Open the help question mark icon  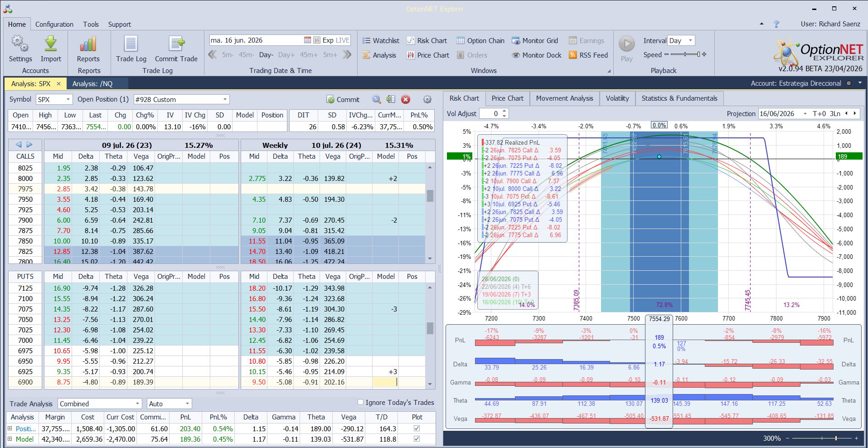(776, 24)
